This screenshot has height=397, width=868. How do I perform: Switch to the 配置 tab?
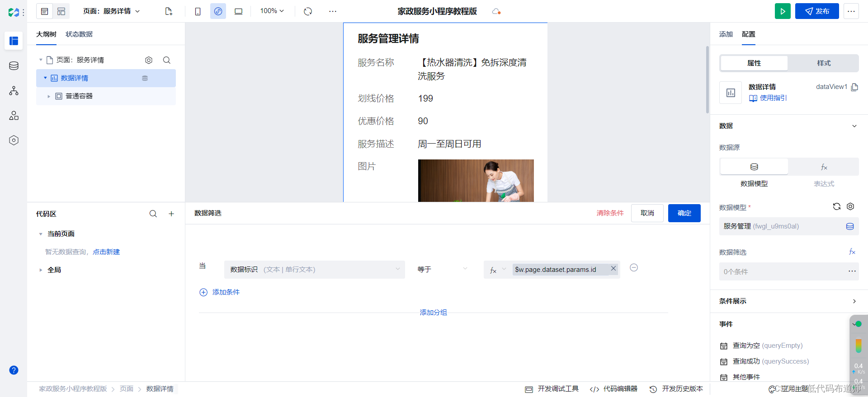click(x=749, y=34)
